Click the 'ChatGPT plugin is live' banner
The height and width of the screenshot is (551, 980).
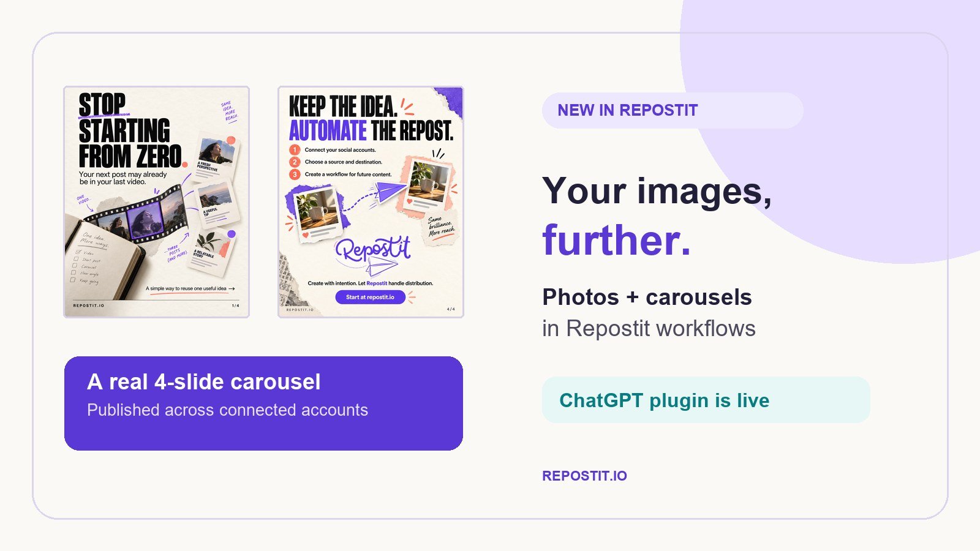[x=706, y=400]
